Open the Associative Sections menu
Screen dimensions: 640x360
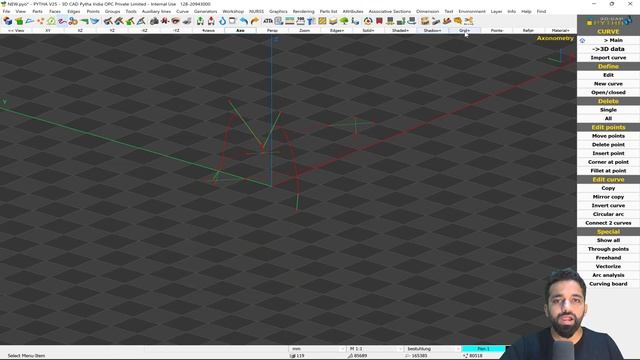(x=390, y=11)
